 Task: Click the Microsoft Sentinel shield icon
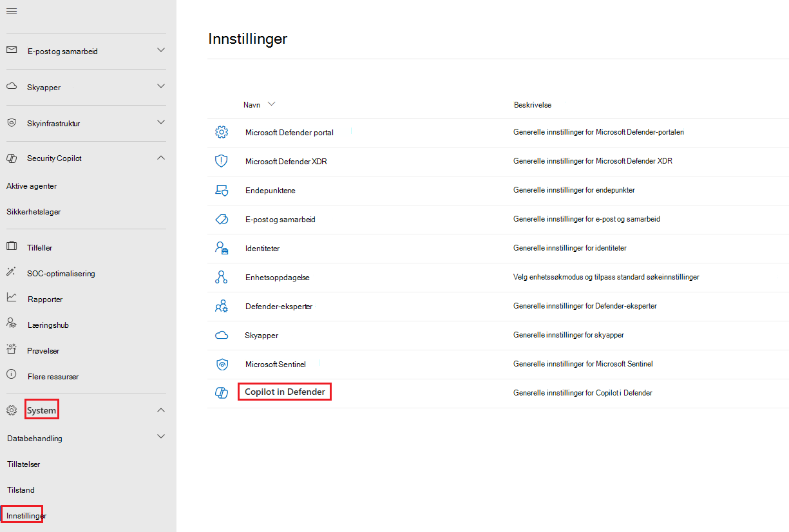(222, 364)
